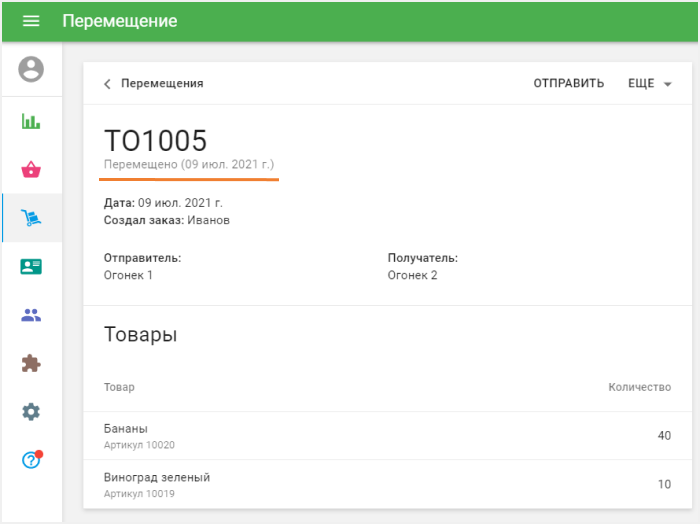
Task: Open the user profile avatar icon
Action: pos(31,69)
